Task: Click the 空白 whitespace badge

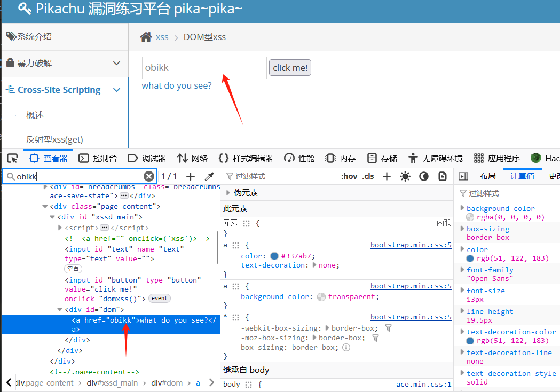Action: tap(73, 269)
